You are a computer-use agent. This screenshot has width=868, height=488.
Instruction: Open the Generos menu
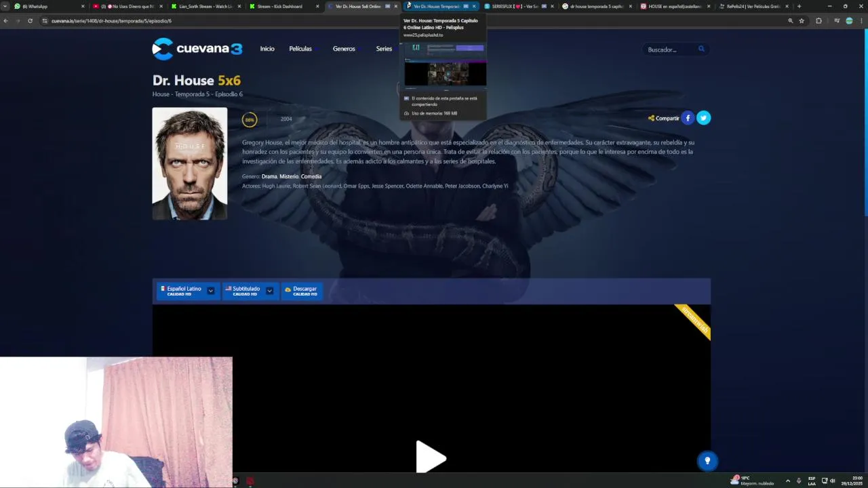coord(344,49)
